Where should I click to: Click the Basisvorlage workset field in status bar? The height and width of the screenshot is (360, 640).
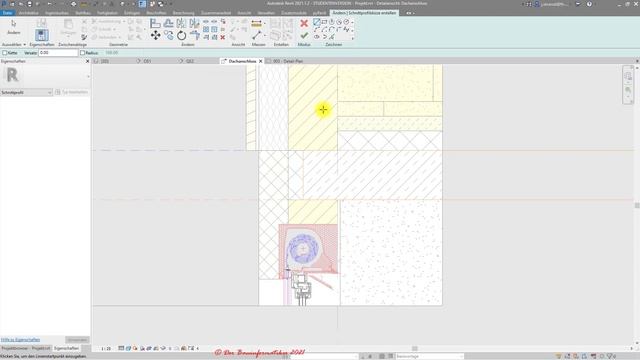pos(429,356)
